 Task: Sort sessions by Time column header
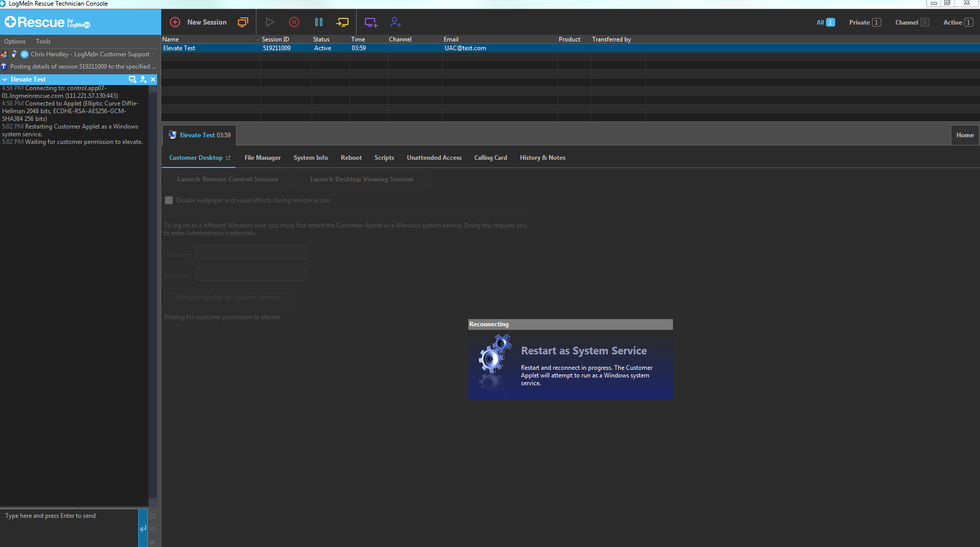(x=368, y=39)
